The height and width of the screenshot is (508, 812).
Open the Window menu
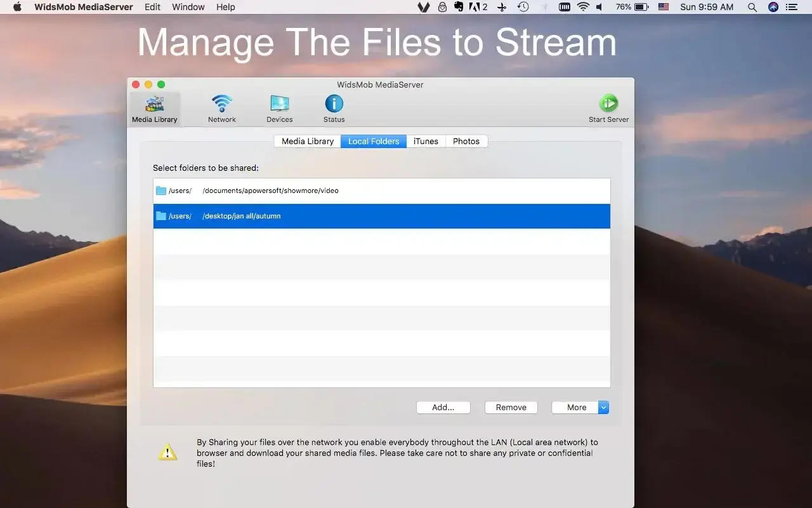[x=188, y=7]
